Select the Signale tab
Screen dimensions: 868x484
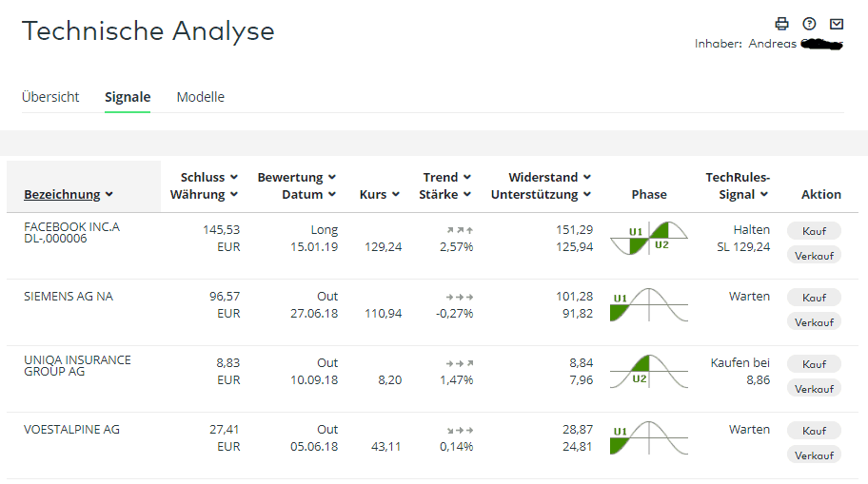(128, 97)
